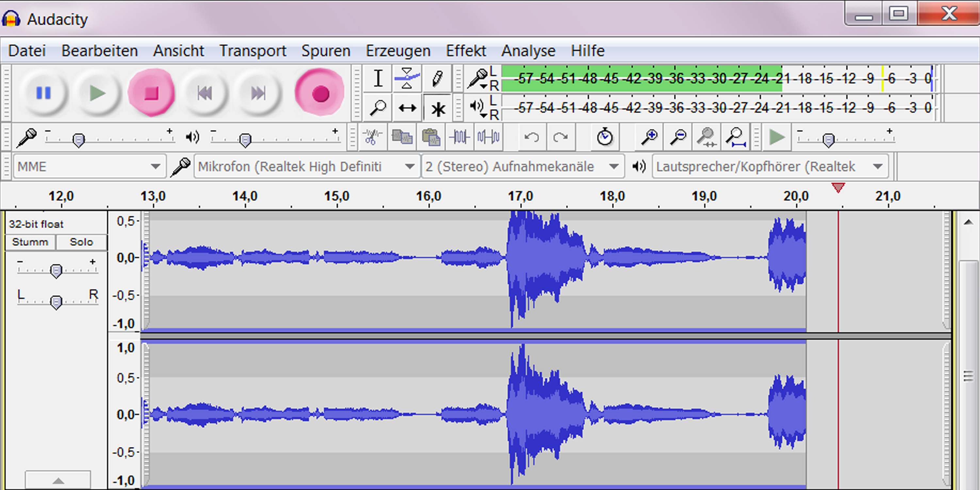
Task: Open the Effekt menu
Action: point(465,51)
